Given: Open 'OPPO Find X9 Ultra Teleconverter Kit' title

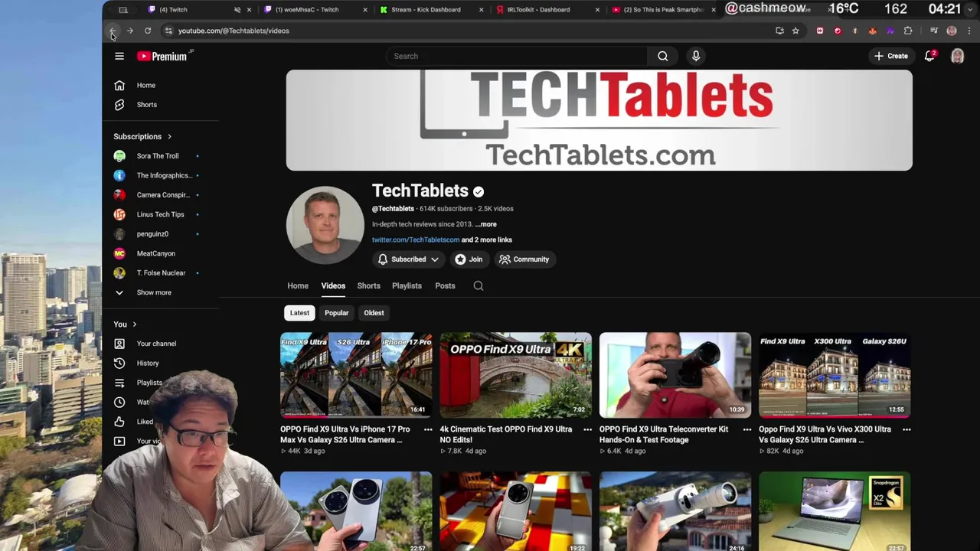Looking at the screenshot, I should tap(664, 435).
